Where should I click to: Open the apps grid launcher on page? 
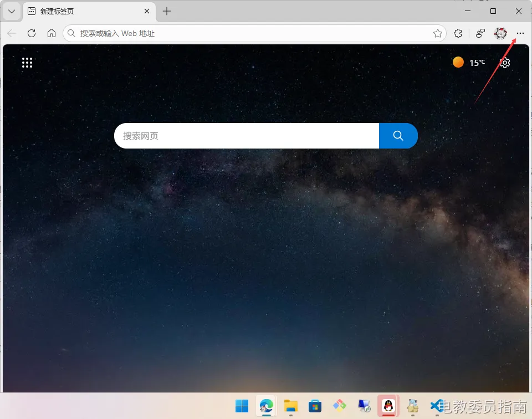(x=27, y=63)
